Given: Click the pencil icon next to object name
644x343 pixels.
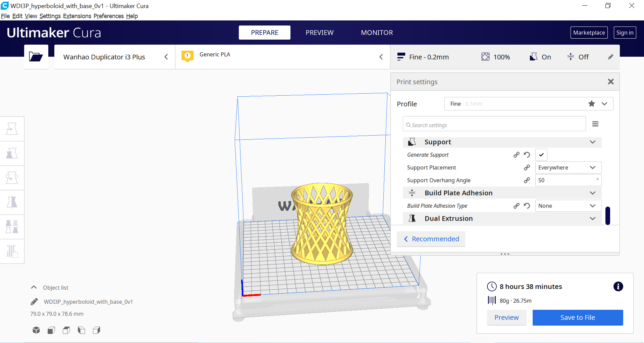Looking at the screenshot, I should coord(34,302).
